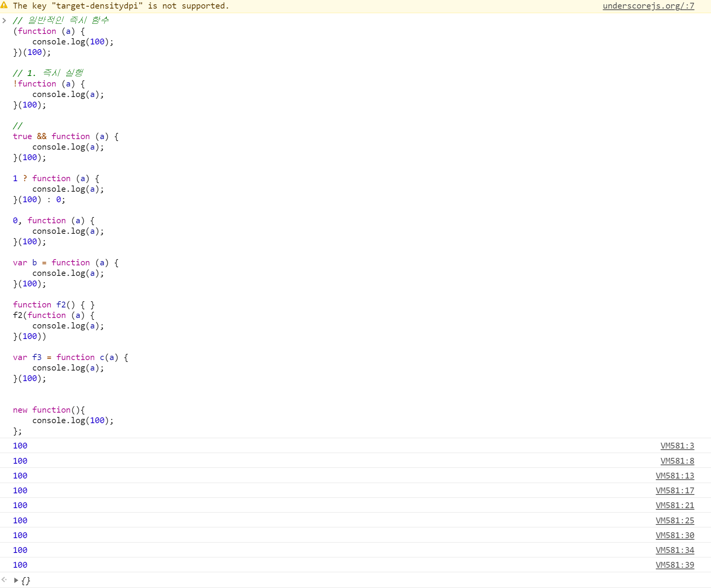Click the '}(100) : 0;' line

[39, 200]
